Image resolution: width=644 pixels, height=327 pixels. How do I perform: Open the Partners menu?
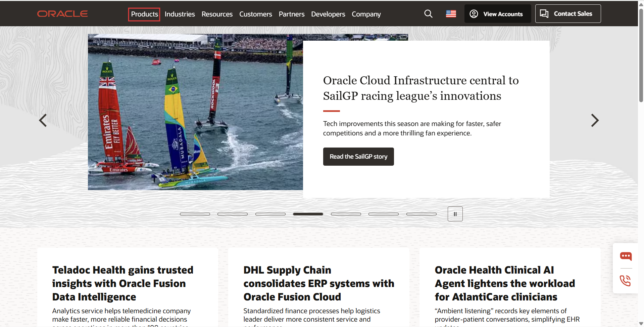click(292, 14)
